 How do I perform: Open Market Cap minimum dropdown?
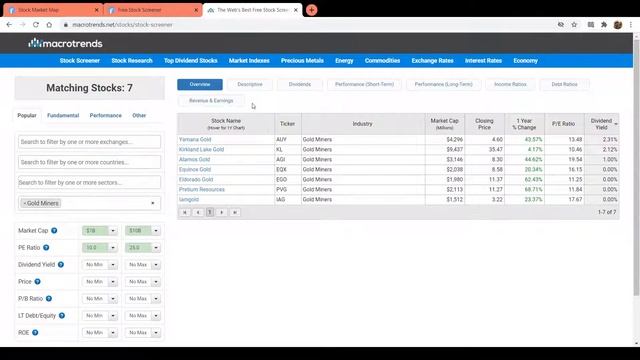coord(113,231)
